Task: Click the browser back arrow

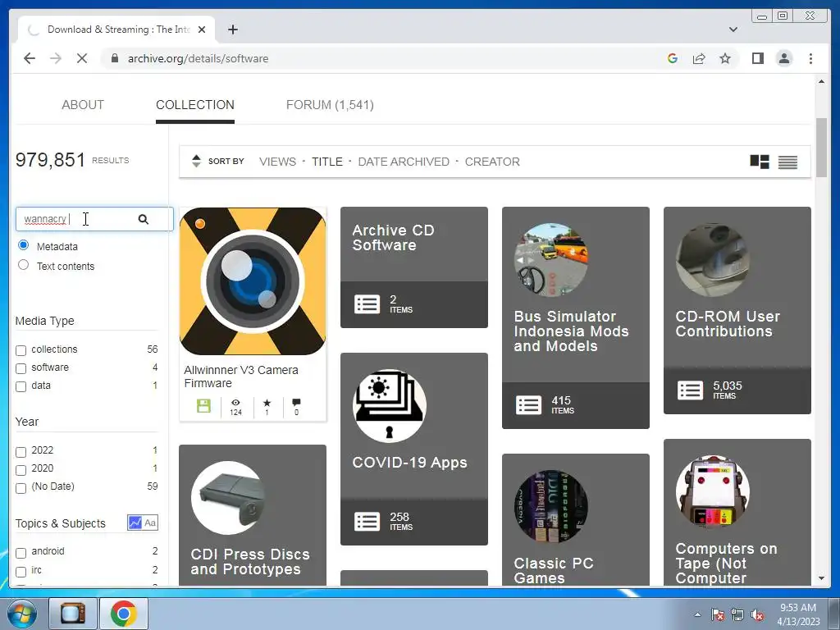Action: point(30,58)
